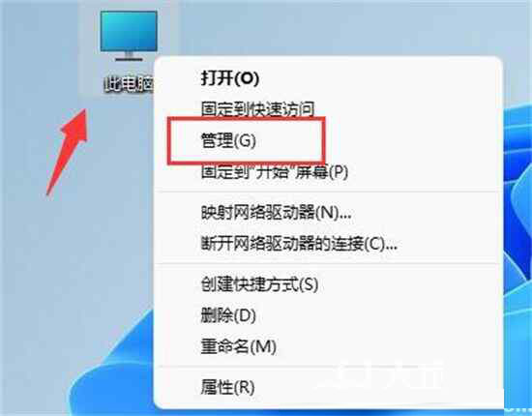Click 断开网络驱动器的连接(C)... entry
This screenshot has width=532, height=416.
point(299,243)
